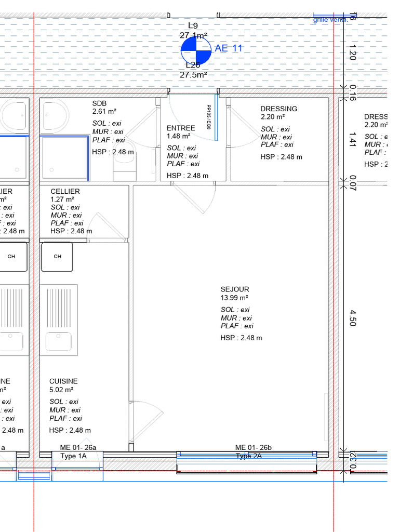Click the Type 2A label
Image resolution: width=399 pixels, height=532 pixels.
(x=249, y=456)
